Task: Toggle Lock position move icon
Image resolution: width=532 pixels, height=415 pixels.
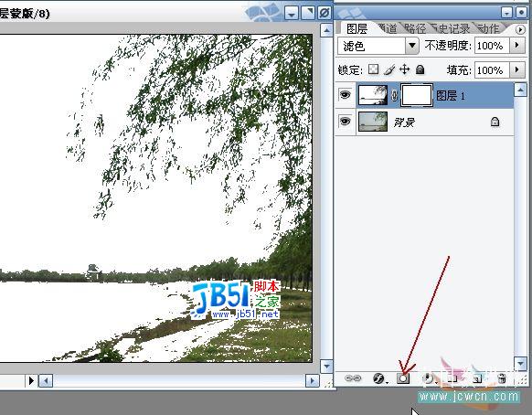Action: tap(404, 69)
